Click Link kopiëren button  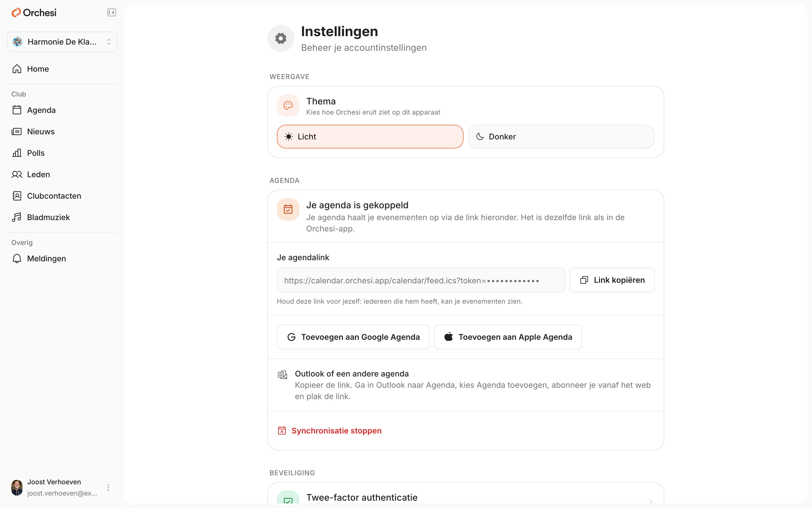click(x=612, y=280)
